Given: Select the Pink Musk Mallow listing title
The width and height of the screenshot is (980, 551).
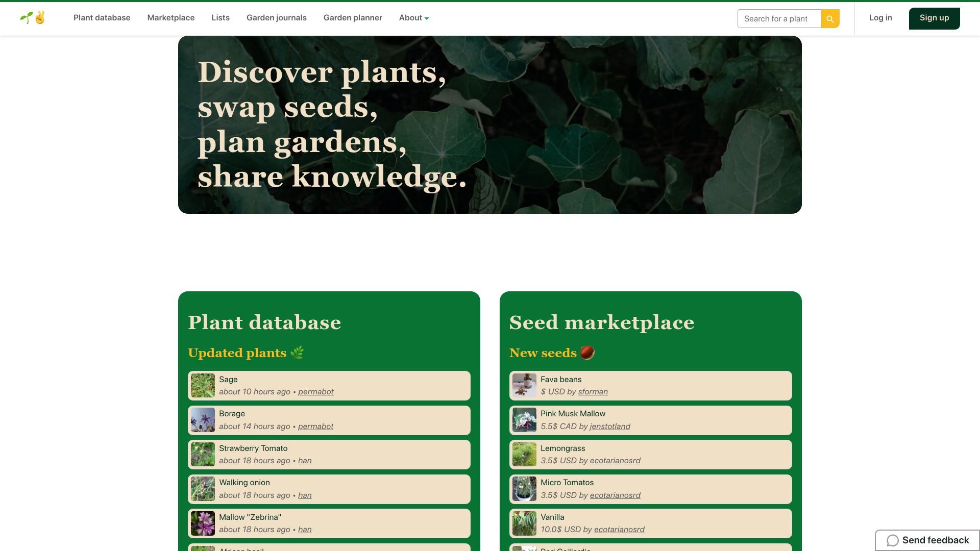Looking at the screenshot, I should (x=573, y=414).
